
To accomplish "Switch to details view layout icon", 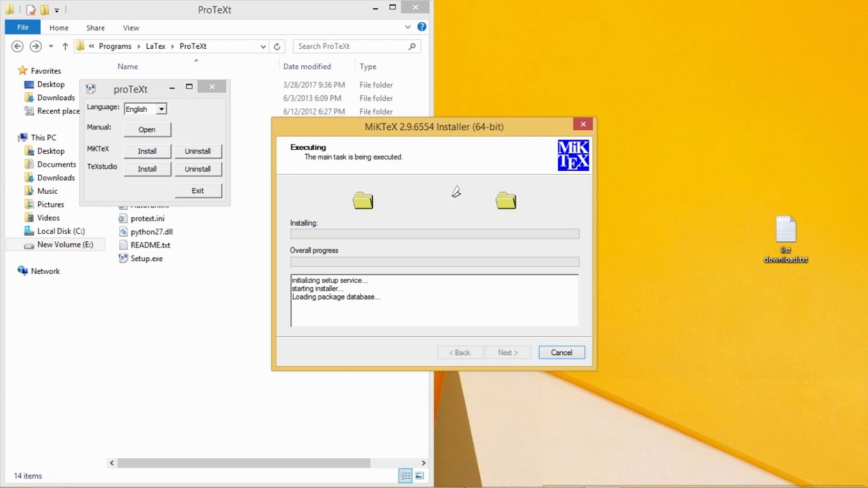I will click(406, 476).
